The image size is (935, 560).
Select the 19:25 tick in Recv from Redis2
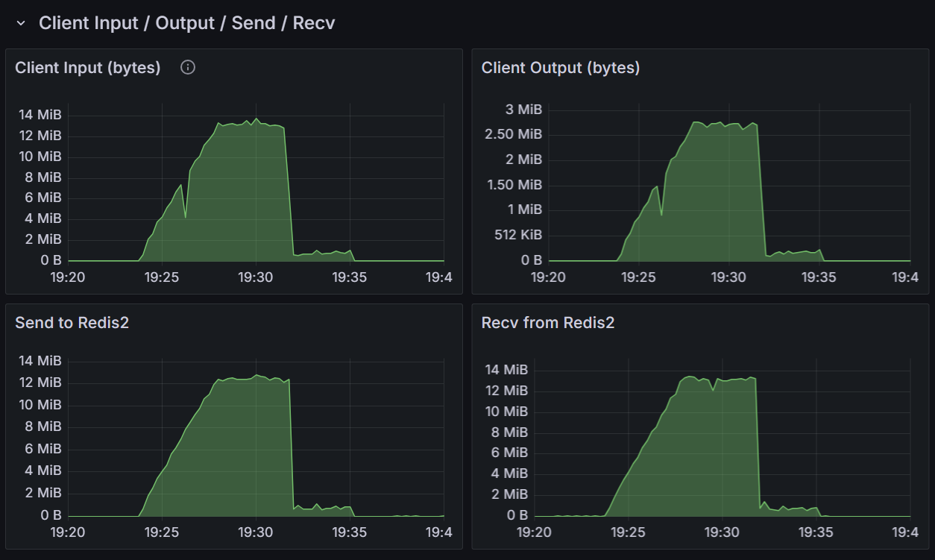click(629, 532)
